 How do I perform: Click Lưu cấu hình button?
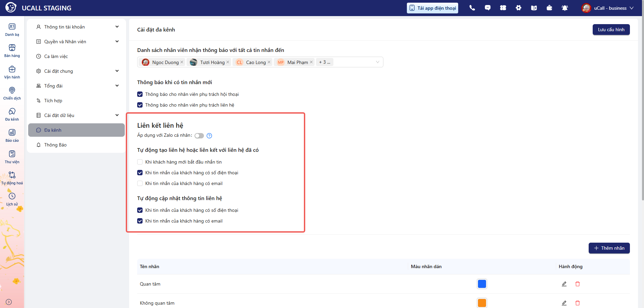coord(611,29)
